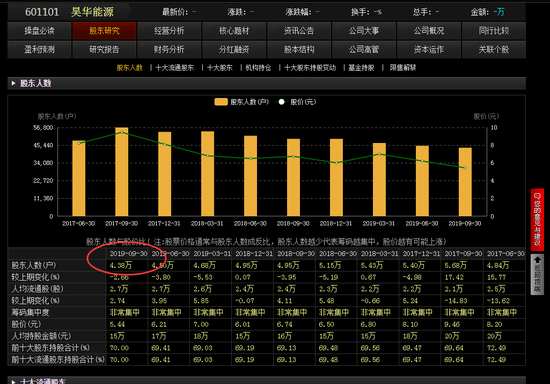The height and width of the screenshot is (384, 550).
Task: Click the tallest bar for 2017-09-30
Action: (x=122, y=172)
